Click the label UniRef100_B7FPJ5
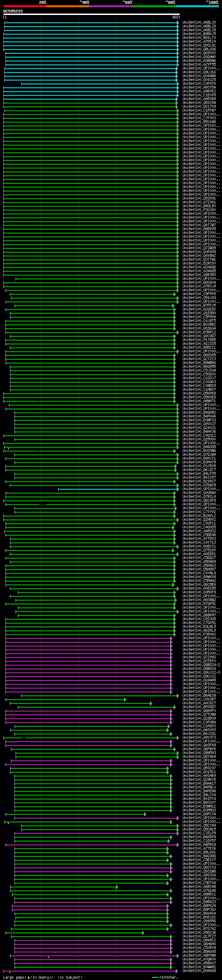 coord(199,306)
